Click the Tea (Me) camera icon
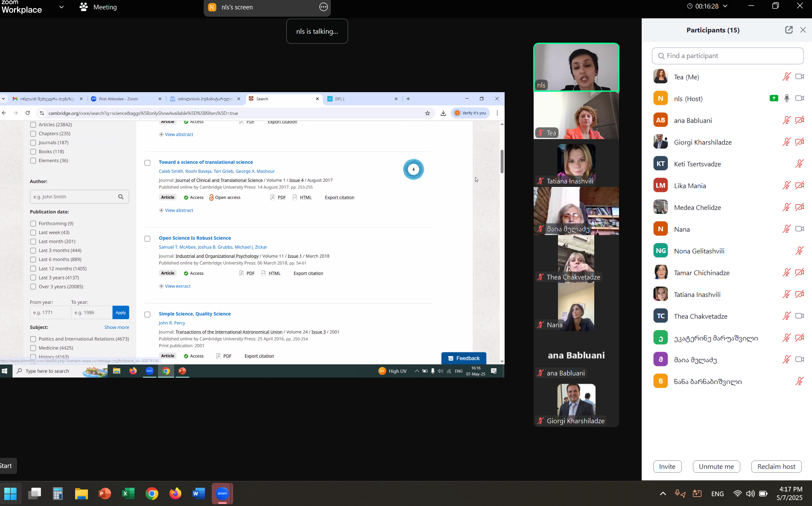The height and width of the screenshot is (506, 812). [x=800, y=77]
